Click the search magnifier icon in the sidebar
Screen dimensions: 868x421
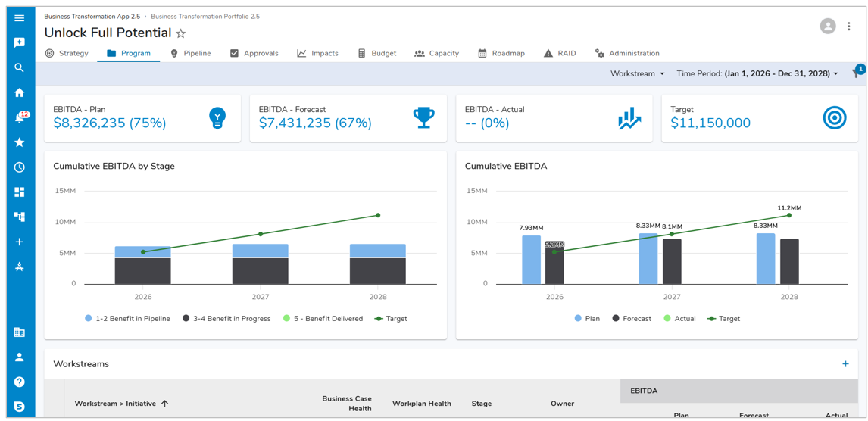click(20, 67)
